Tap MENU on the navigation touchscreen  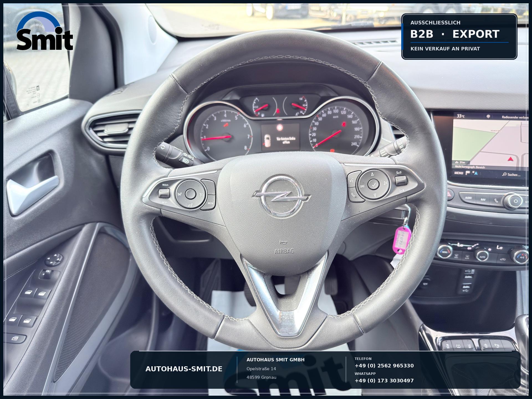[459, 173]
